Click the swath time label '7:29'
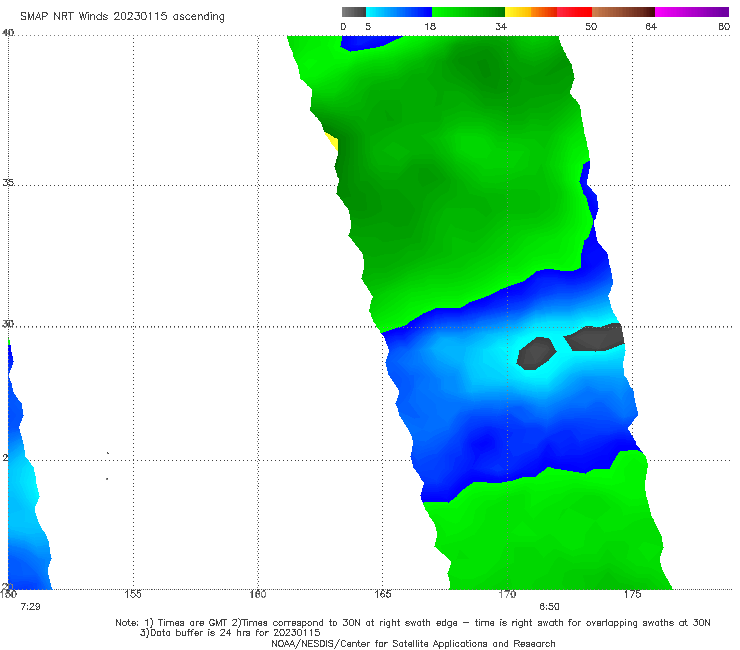 coord(30,607)
